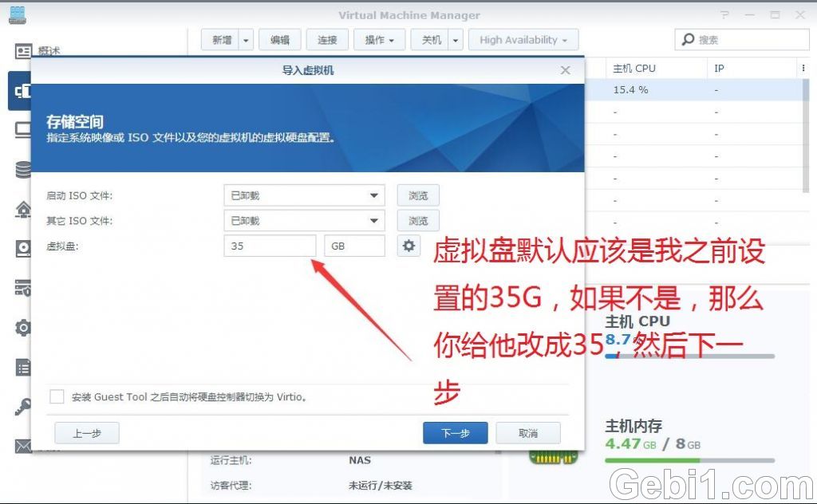The image size is (817, 504).
Task: Open the 启动 ISO 文件 dropdown
Action: point(303,195)
